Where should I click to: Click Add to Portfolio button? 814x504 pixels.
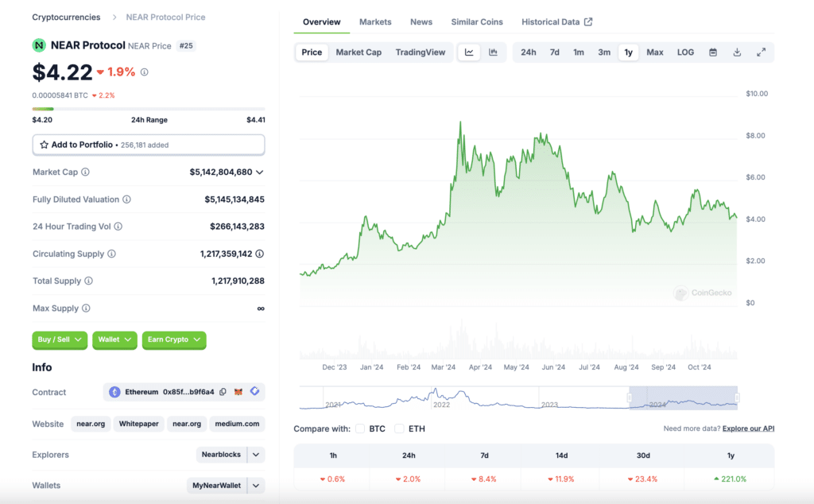click(x=149, y=145)
